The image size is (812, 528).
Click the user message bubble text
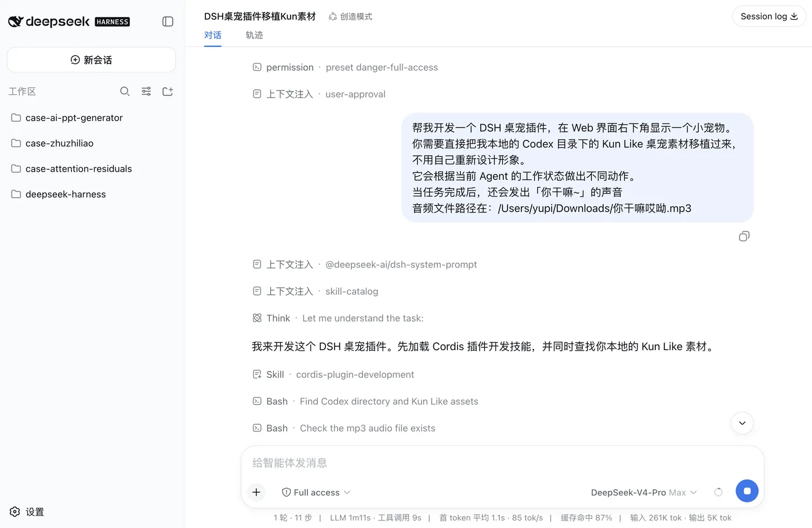pos(578,167)
